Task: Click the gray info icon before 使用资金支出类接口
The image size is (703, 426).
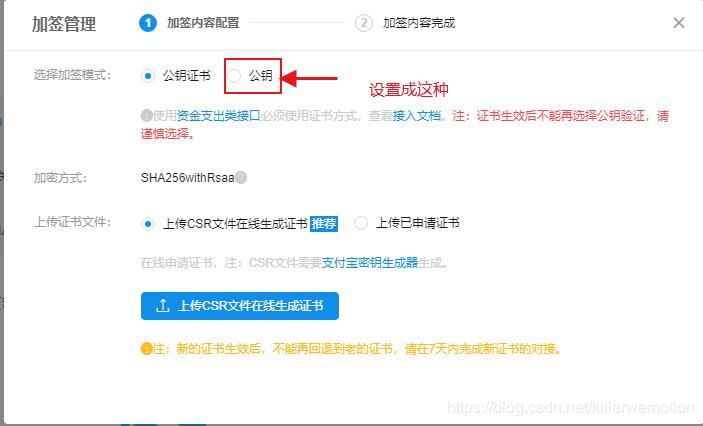Action: tap(146, 116)
